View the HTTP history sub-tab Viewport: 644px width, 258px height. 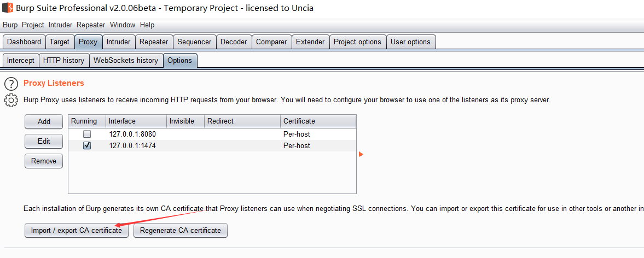click(63, 60)
